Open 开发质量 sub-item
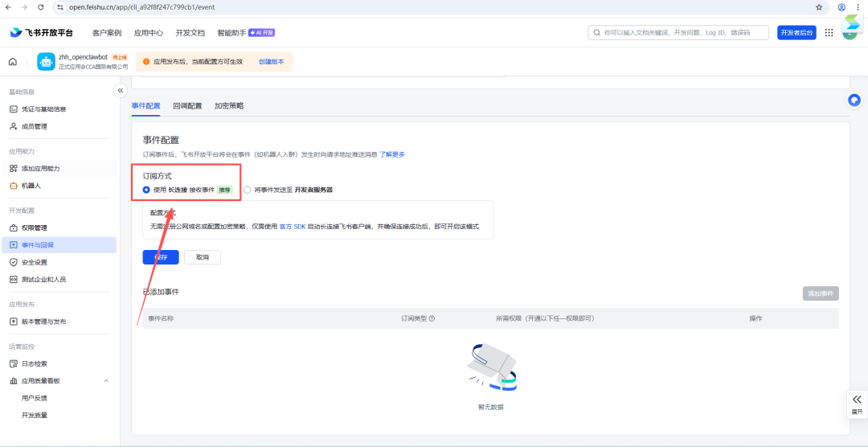This screenshot has width=868, height=447. (35, 415)
